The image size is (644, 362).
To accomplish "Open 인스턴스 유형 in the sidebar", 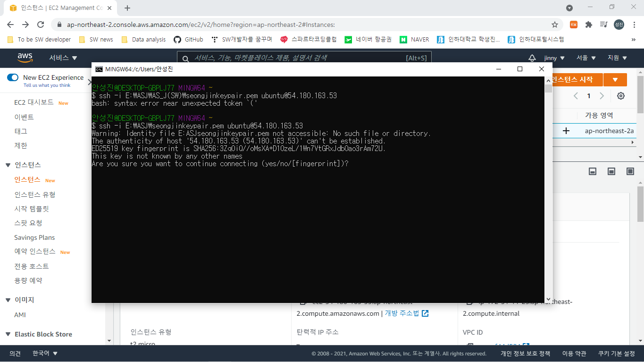I will pyautogui.click(x=35, y=194).
